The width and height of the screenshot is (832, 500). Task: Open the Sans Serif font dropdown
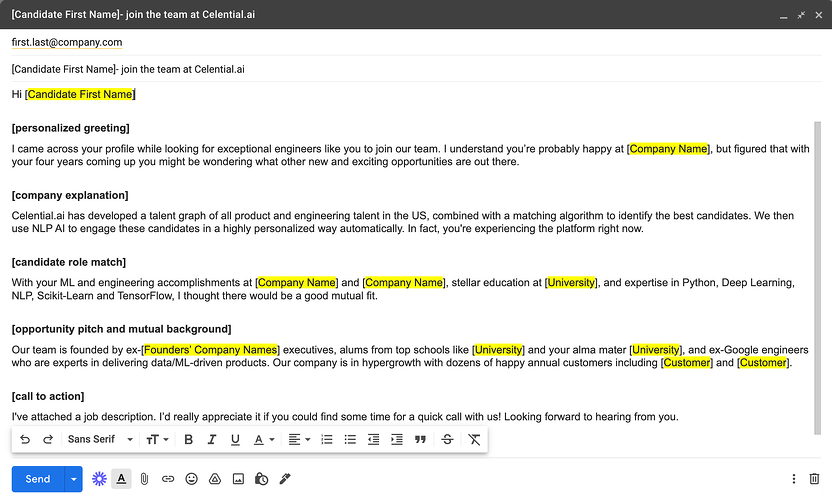(100, 439)
